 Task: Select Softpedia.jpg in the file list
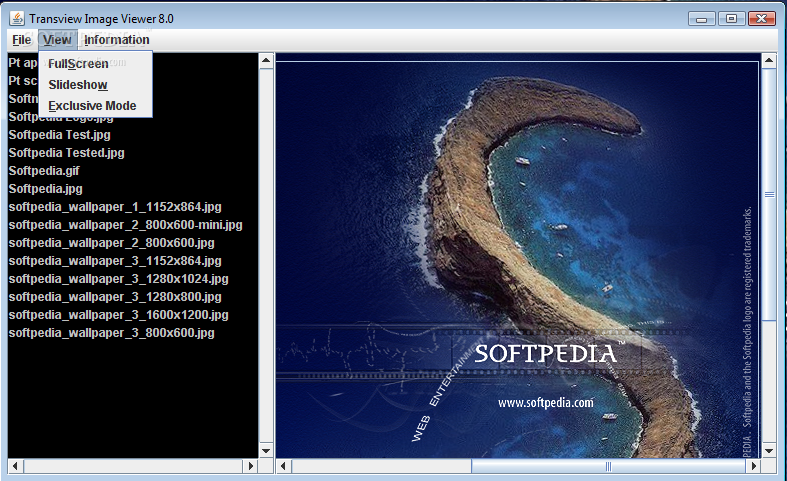[x=45, y=189]
